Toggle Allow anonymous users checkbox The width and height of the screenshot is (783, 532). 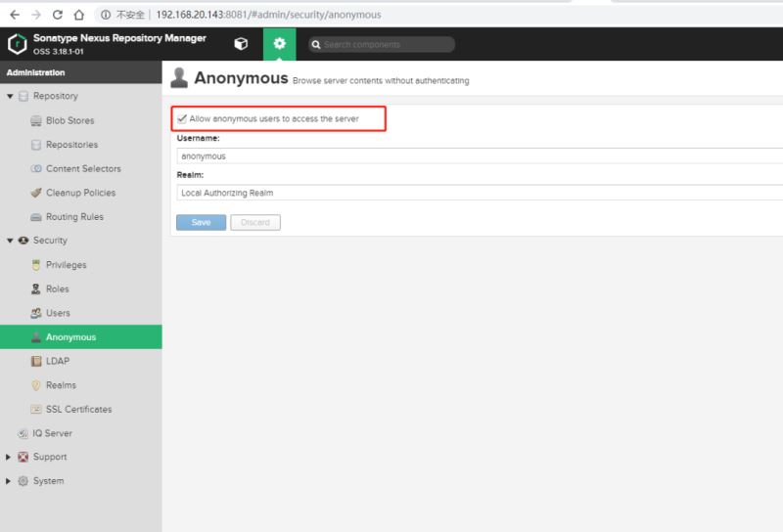(182, 118)
